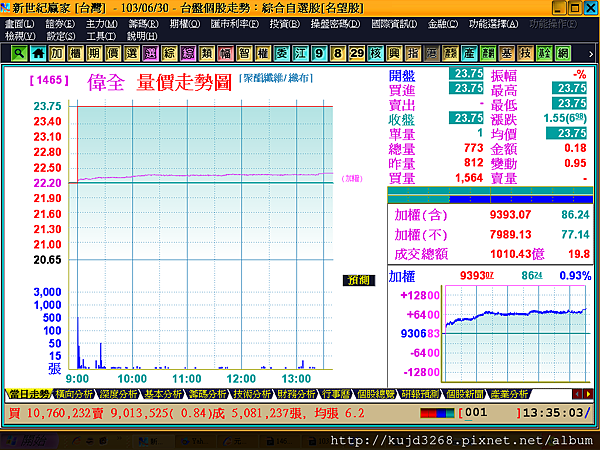Viewport: 600px width, 450px height.
Task: Expand toolbar overflow arrow at right
Action: tap(591, 54)
